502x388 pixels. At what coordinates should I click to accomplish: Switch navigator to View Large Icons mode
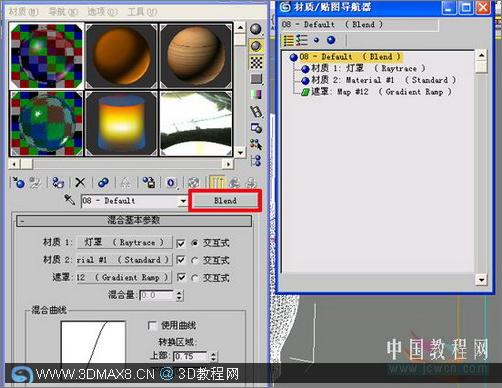pos(331,40)
